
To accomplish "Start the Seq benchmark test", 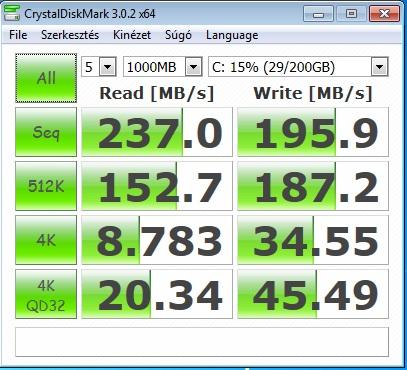I will click(46, 132).
